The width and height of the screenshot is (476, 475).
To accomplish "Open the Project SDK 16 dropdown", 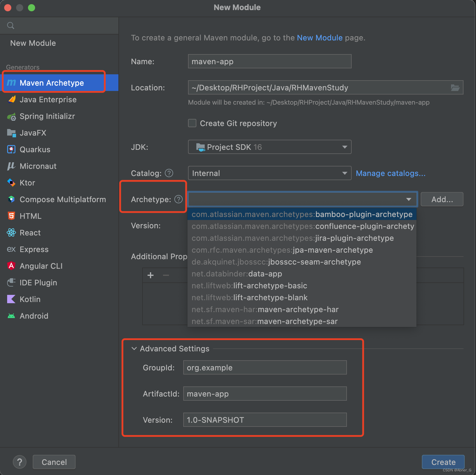I will click(270, 147).
